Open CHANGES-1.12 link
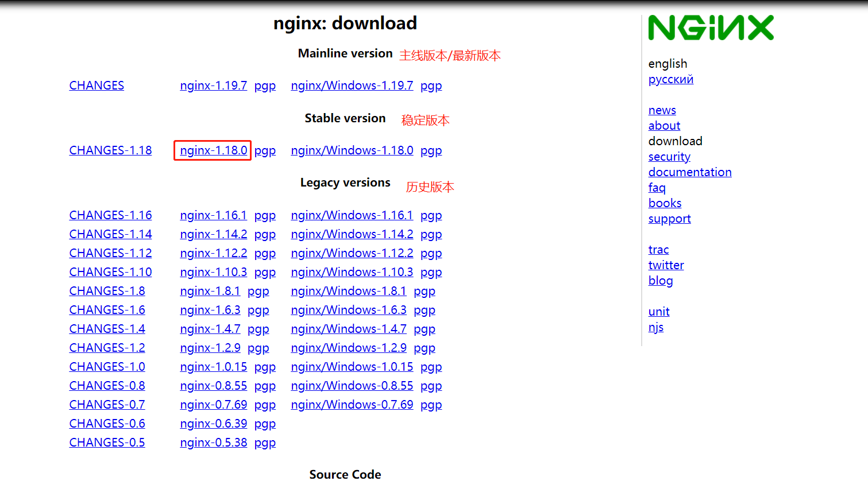 pyautogui.click(x=110, y=253)
